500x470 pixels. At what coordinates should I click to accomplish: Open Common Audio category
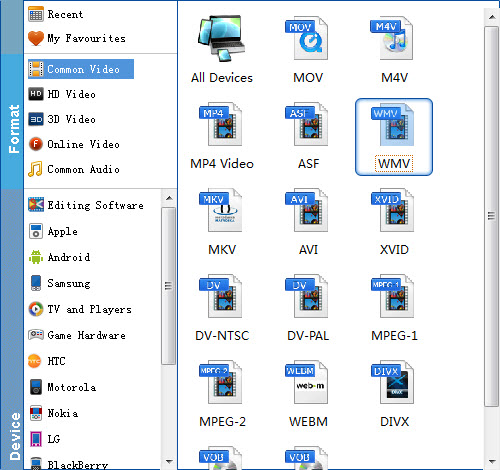tap(74, 169)
